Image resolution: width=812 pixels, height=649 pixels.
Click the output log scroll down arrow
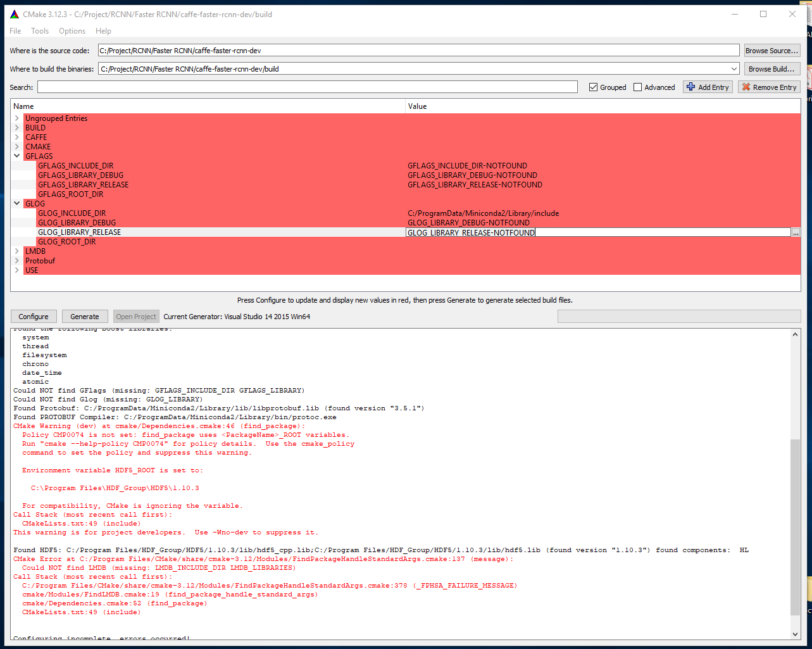[796, 634]
